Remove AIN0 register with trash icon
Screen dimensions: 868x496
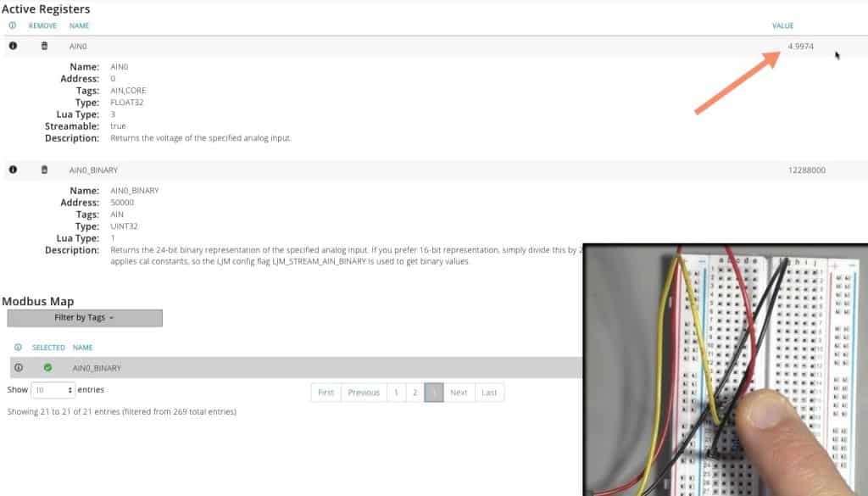[44, 46]
